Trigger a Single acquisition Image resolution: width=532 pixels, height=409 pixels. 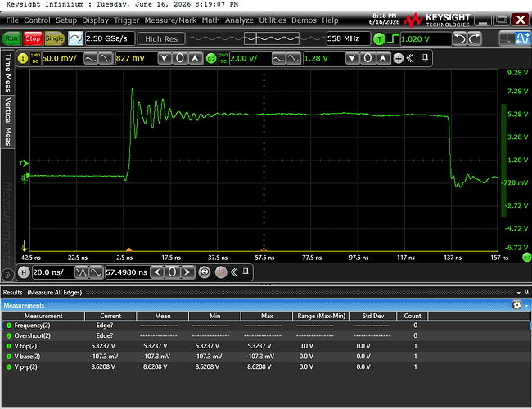click(54, 38)
